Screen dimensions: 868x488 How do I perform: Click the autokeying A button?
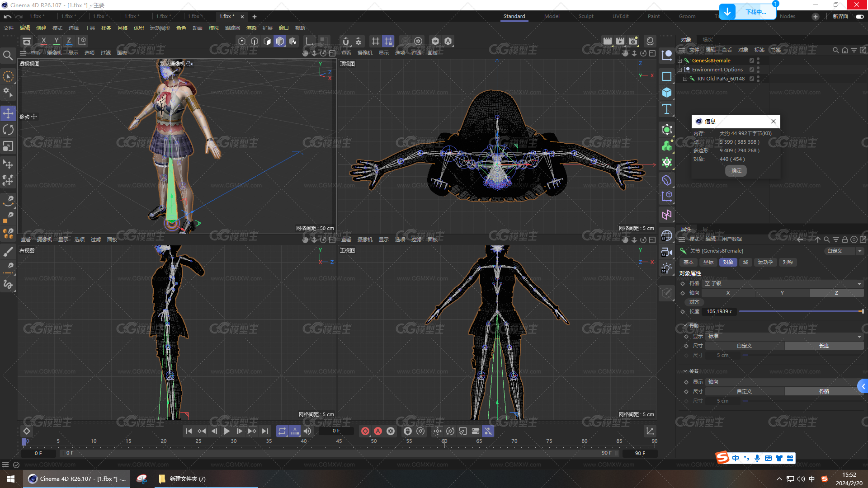[378, 431]
